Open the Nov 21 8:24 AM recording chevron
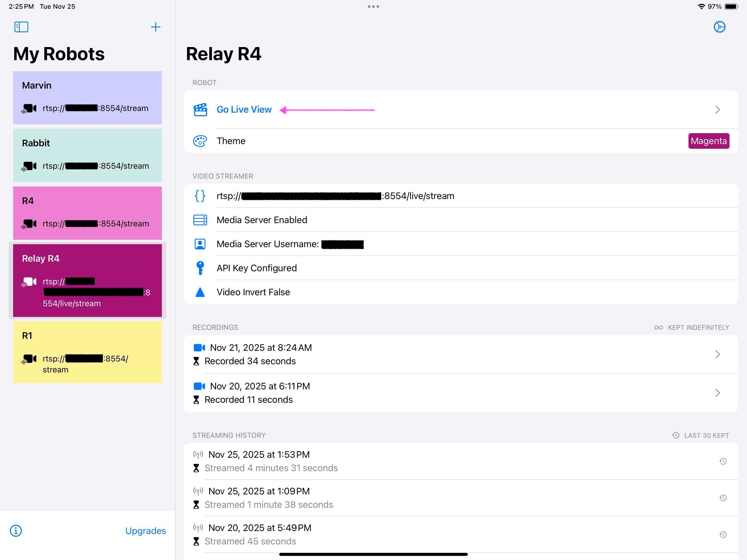747x560 pixels. [x=718, y=354]
